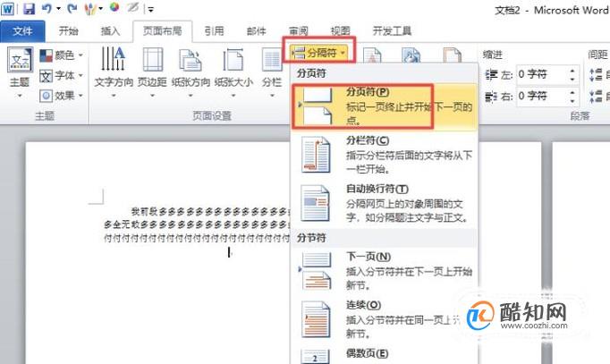Click the document line starting with 我前段
The width and height of the screenshot is (610, 364).
(x=210, y=212)
